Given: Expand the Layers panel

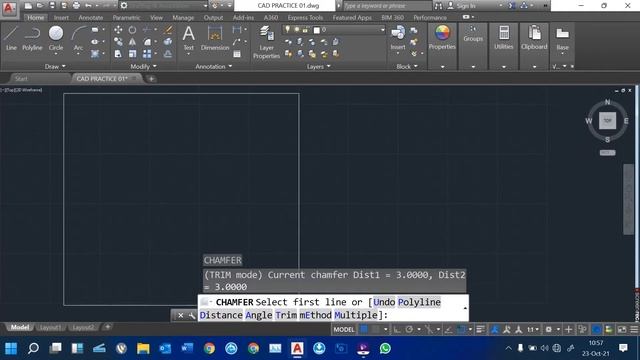Looking at the screenshot, I should click(x=318, y=66).
